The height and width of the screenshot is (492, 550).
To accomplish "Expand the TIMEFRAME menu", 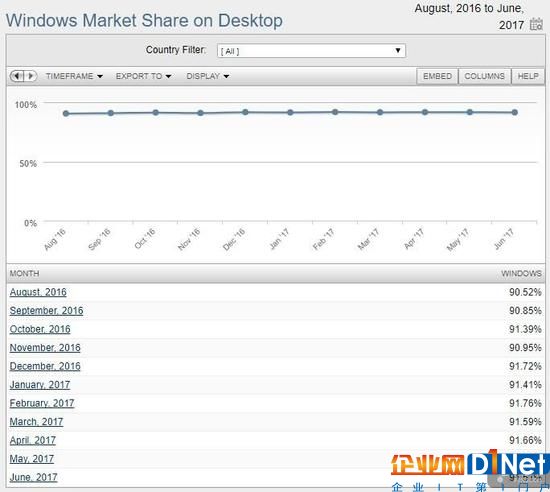I will click(74, 76).
